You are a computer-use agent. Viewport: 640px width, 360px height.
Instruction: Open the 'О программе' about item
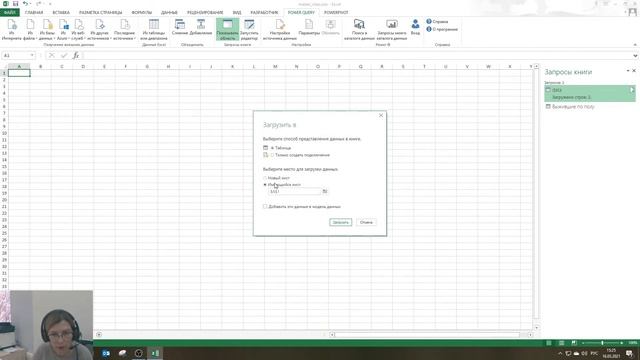tap(442, 29)
